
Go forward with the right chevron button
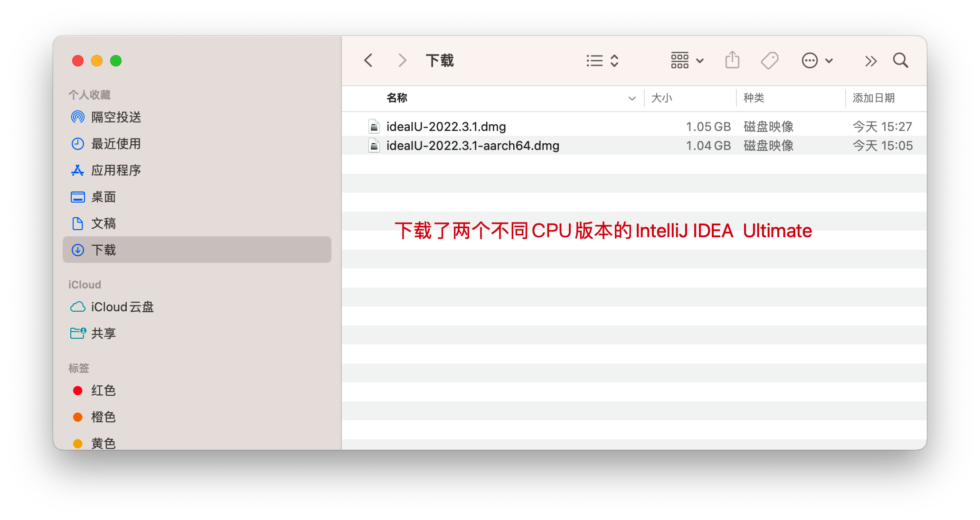(402, 61)
